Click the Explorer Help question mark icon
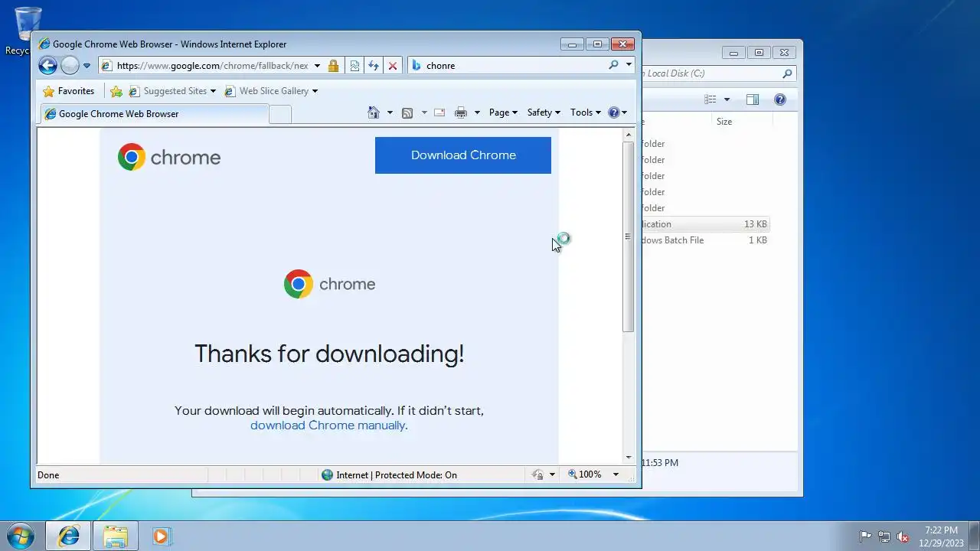This screenshot has height=551, width=980. click(x=780, y=99)
